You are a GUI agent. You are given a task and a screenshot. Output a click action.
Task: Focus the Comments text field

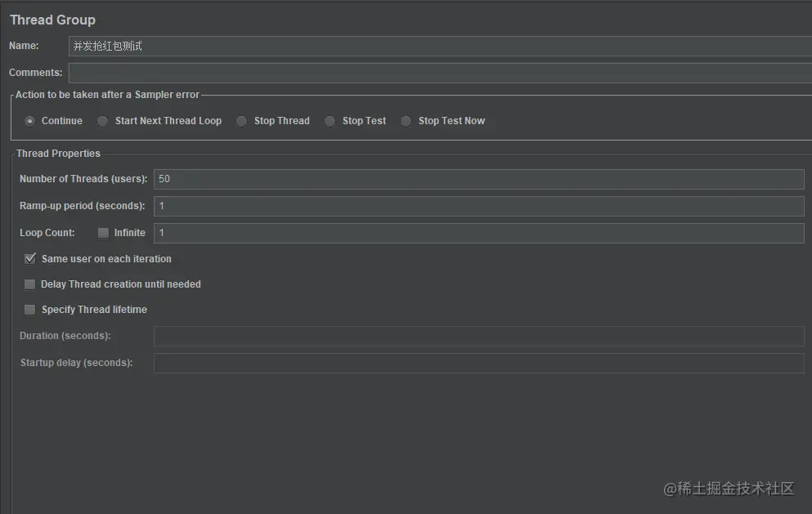tap(440, 73)
